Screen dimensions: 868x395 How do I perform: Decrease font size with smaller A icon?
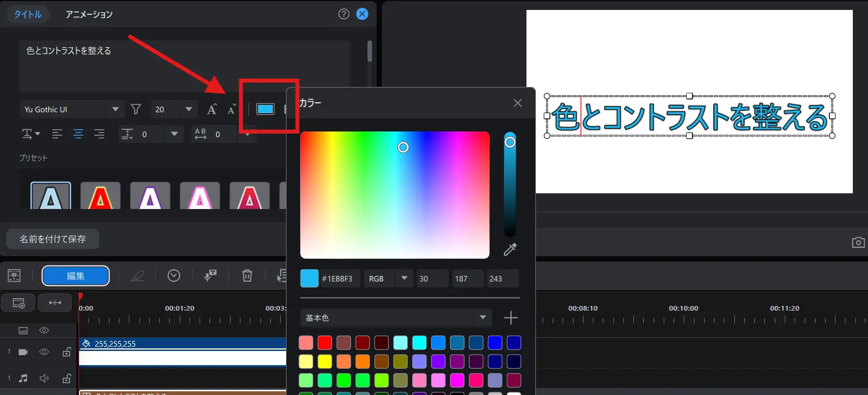pyautogui.click(x=232, y=109)
